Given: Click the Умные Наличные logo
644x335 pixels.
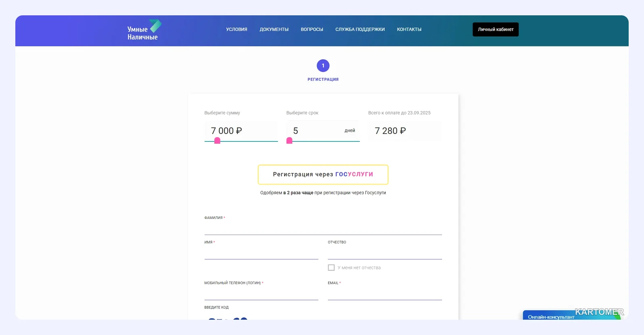Looking at the screenshot, I should click(144, 30).
